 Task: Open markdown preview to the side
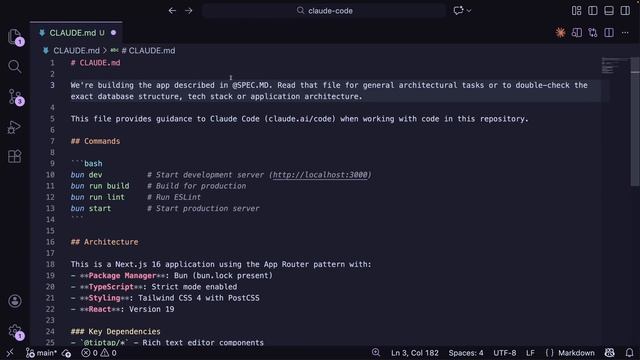pyautogui.click(x=577, y=33)
